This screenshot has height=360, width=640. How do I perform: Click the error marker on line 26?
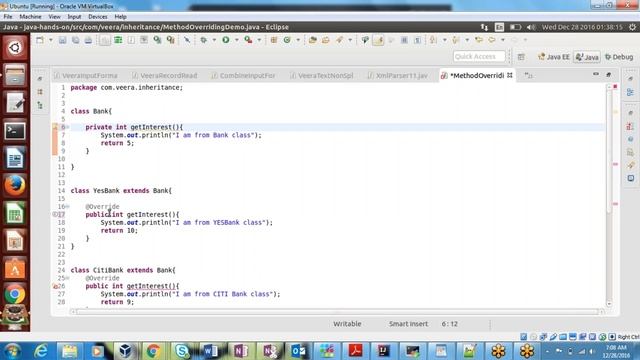[55, 286]
